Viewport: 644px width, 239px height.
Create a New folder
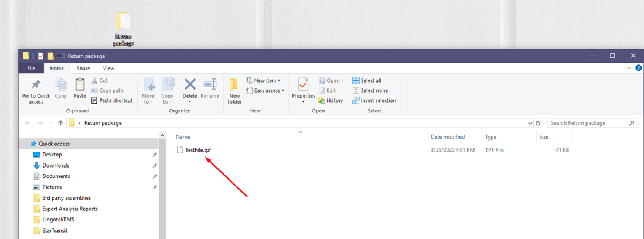(x=234, y=91)
